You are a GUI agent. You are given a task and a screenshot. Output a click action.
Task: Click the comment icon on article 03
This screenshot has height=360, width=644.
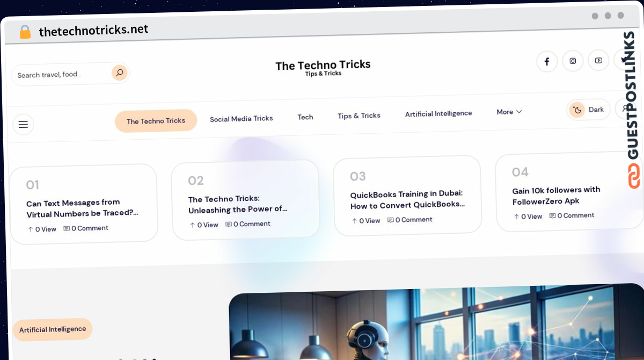pyautogui.click(x=391, y=220)
